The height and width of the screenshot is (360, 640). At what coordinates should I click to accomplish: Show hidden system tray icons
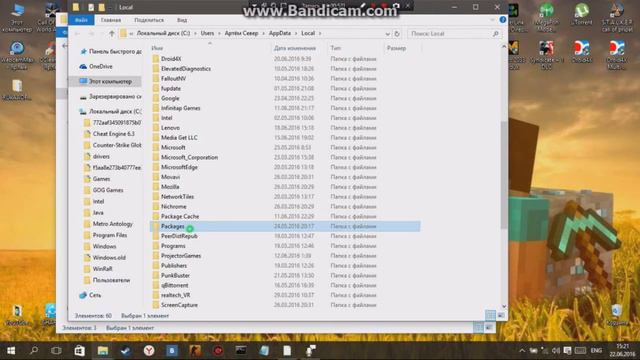click(x=522, y=350)
